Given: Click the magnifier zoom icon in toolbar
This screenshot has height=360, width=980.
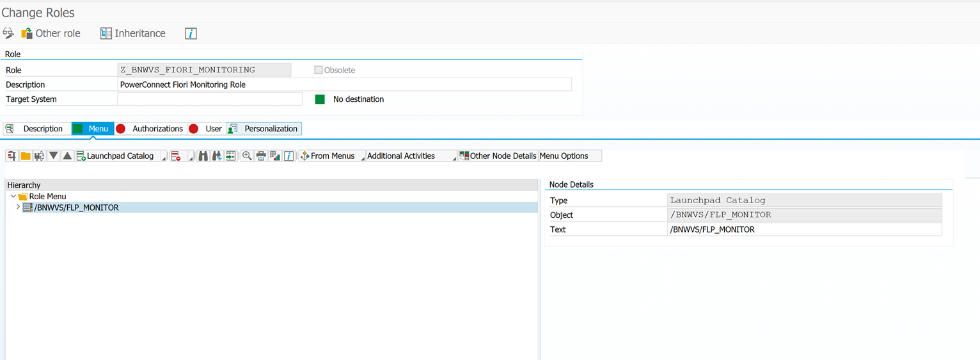Looking at the screenshot, I should click(x=247, y=156).
